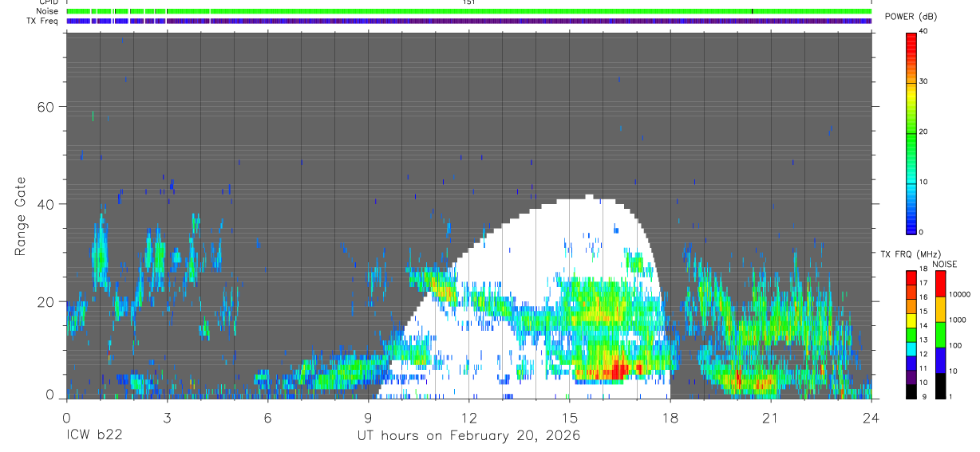The width and height of the screenshot is (980, 452).
Task: Click the 'Noise' strip label at top left
Action: [47, 11]
